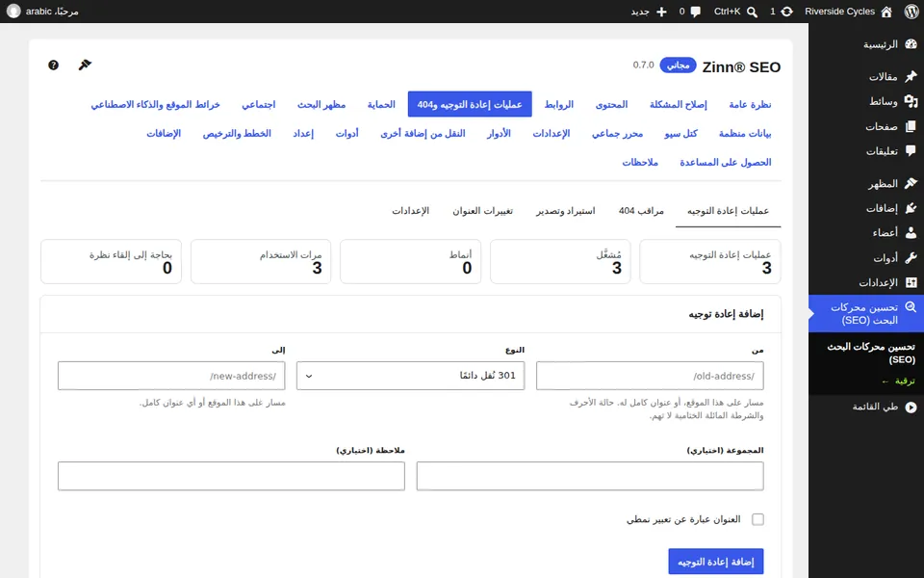Open the الإضافات navigation tab in Zinn SEO
The image size is (924, 578).
click(x=164, y=133)
